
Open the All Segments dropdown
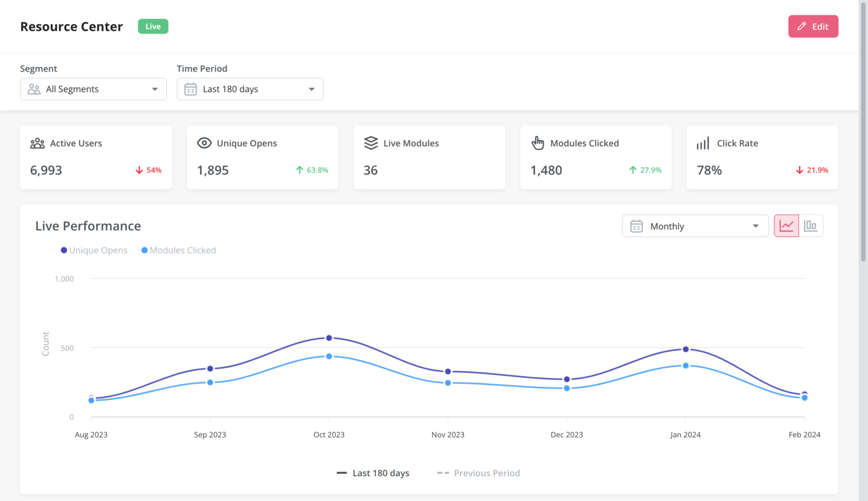tap(93, 89)
